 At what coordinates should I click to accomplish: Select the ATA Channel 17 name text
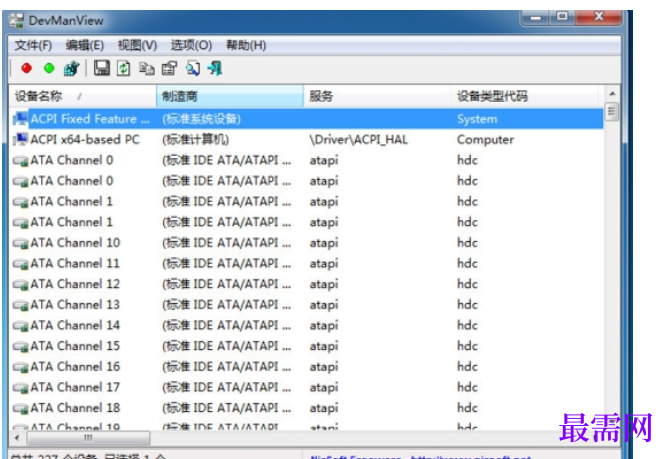pos(75,387)
